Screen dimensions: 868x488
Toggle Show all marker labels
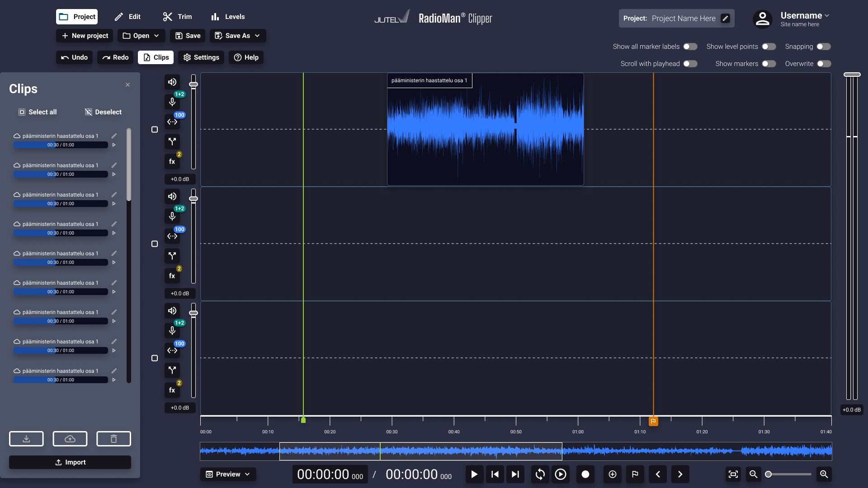pos(690,47)
